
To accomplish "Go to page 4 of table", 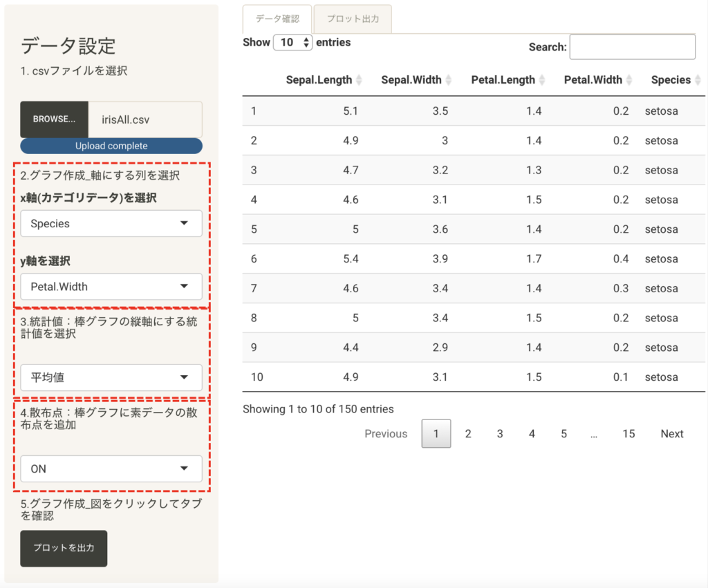I will click(x=532, y=434).
